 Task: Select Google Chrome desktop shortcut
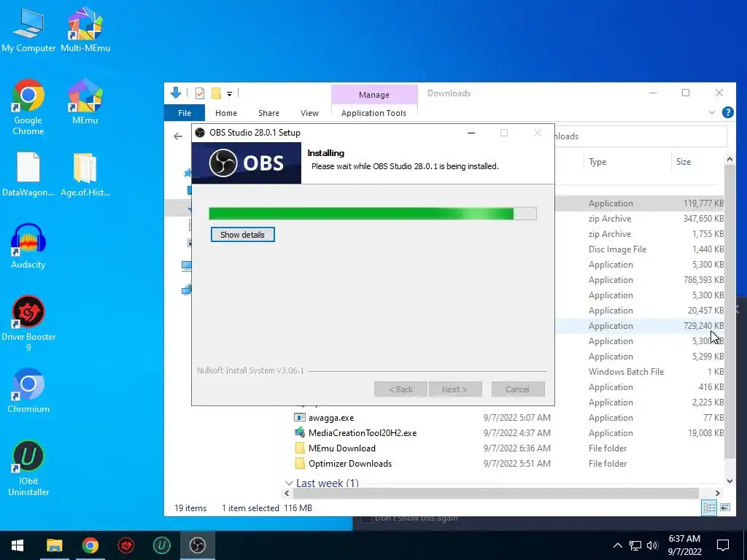point(28,107)
